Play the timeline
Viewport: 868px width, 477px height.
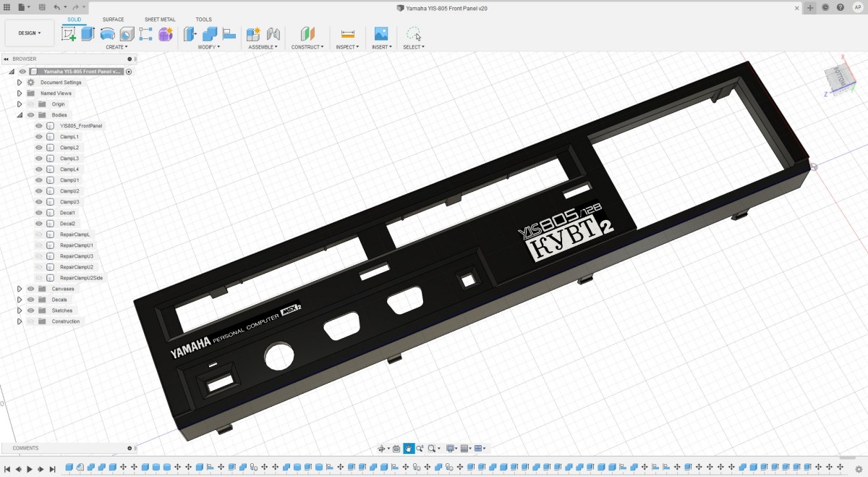[x=30, y=469]
